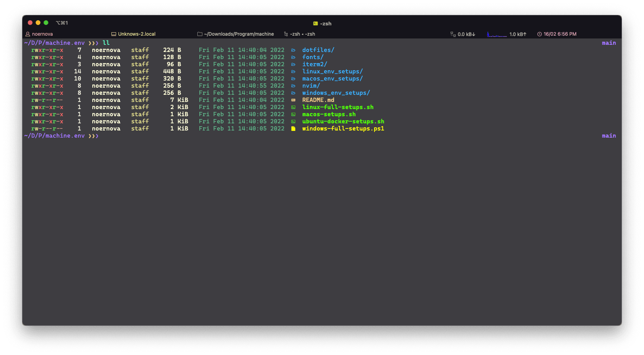Click the folder icon next to dotfiles/
This screenshot has width=644, height=355.
tap(293, 50)
